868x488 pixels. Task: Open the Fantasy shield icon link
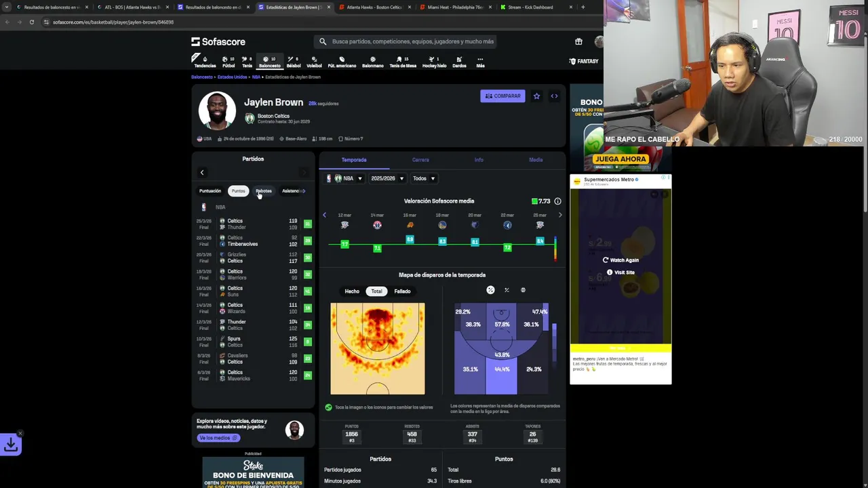click(584, 61)
